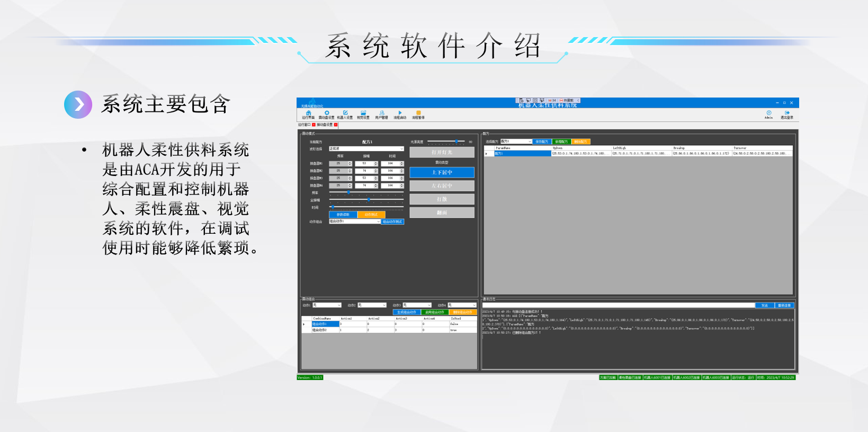Click the 重新连接 reconnect button
This screenshot has width=868, height=432.
click(784, 305)
